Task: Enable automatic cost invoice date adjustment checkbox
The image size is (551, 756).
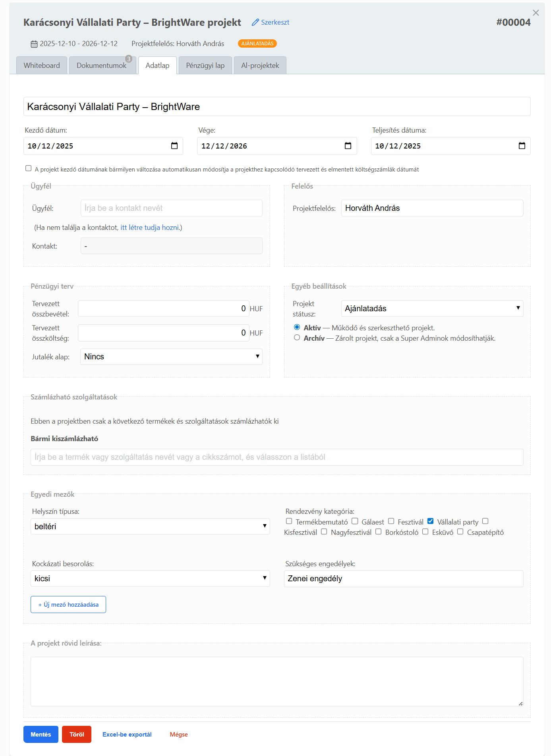Action: pos(28,168)
